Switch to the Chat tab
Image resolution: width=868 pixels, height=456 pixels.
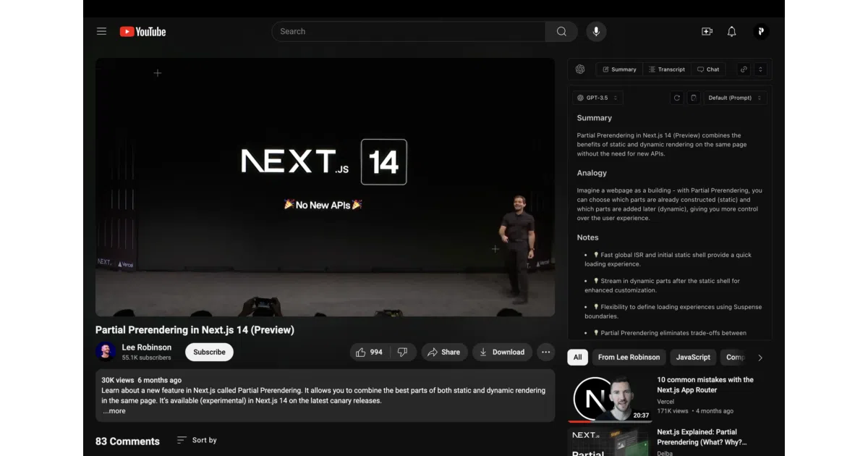tap(708, 69)
